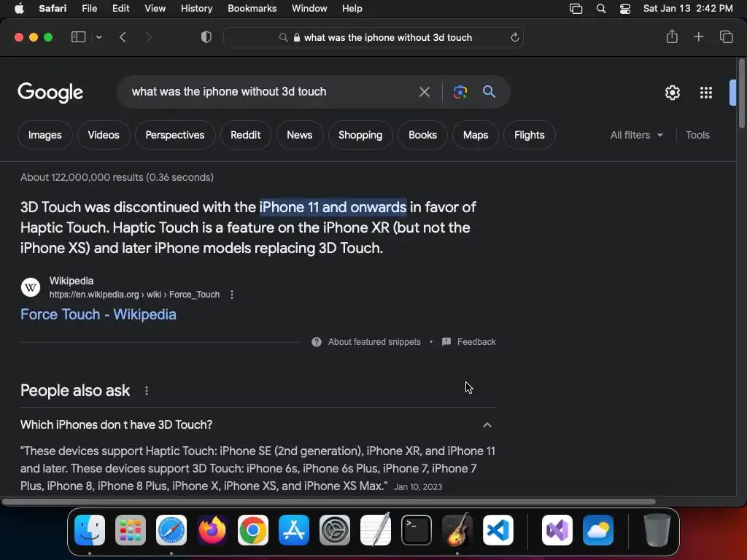Screen dimensions: 747x560
Task: Open About featured snippets
Action: pyautogui.click(x=366, y=342)
